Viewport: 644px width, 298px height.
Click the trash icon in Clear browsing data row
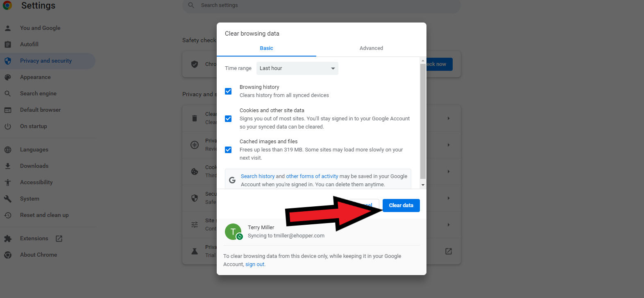coord(195,118)
